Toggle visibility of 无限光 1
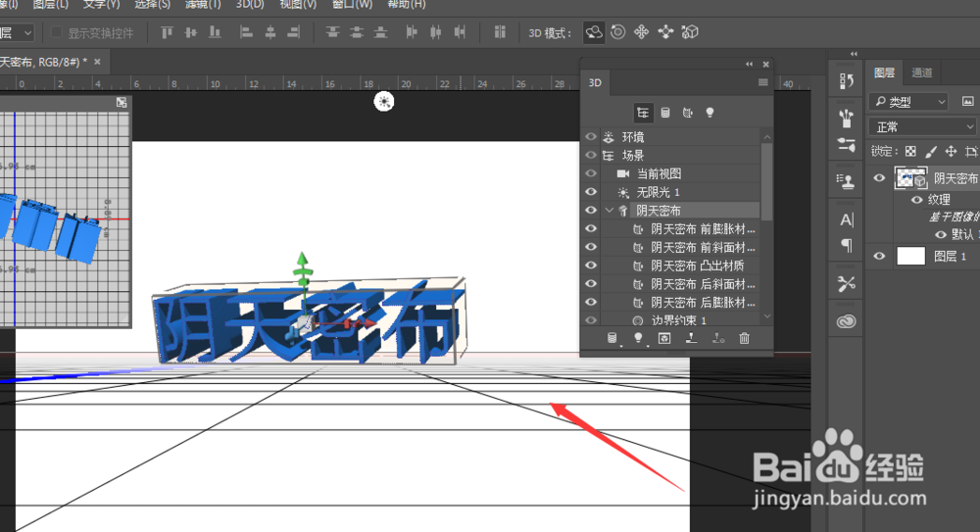The height and width of the screenshot is (532, 980). [x=591, y=192]
